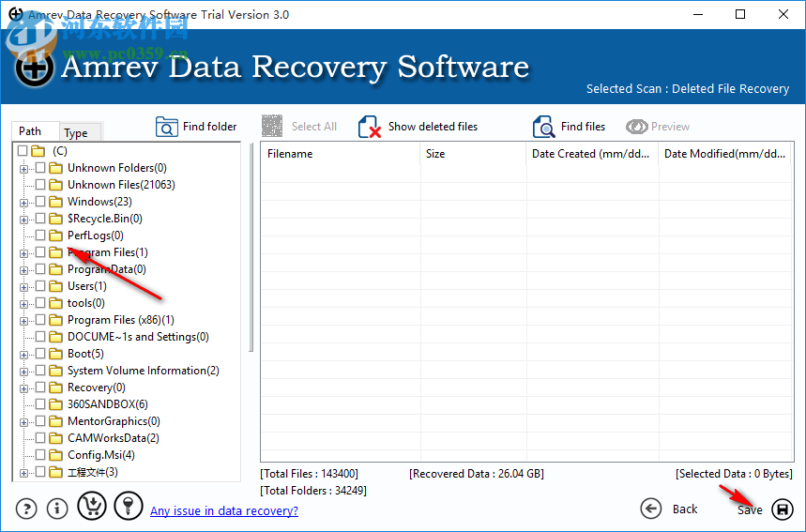Image resolution: width=806 pixels, height=532 pixels.
Task: Click the Boot(5) folder icon
Action: pyautogui.click(x=55, y=354)
